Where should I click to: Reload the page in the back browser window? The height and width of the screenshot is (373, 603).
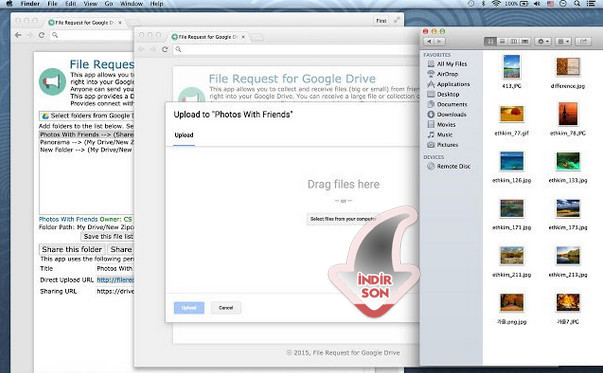42,35
